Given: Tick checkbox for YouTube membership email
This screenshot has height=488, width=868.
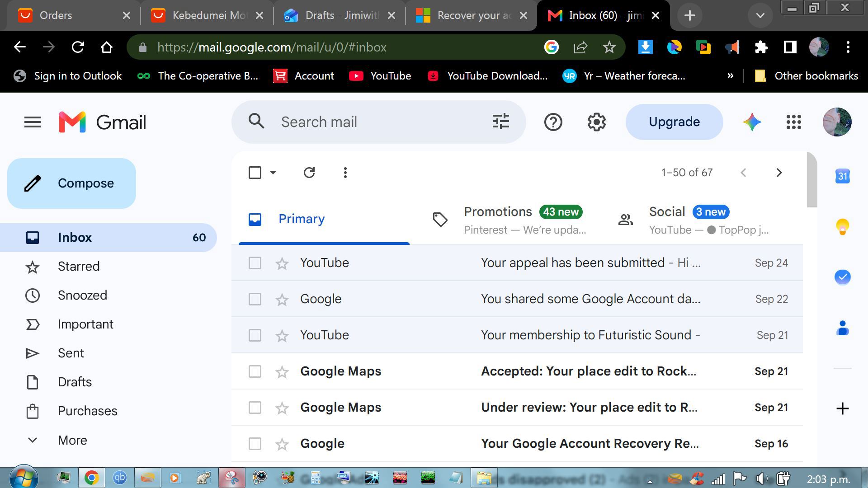Looking at the screenshot, I should (x=255, y=335).
